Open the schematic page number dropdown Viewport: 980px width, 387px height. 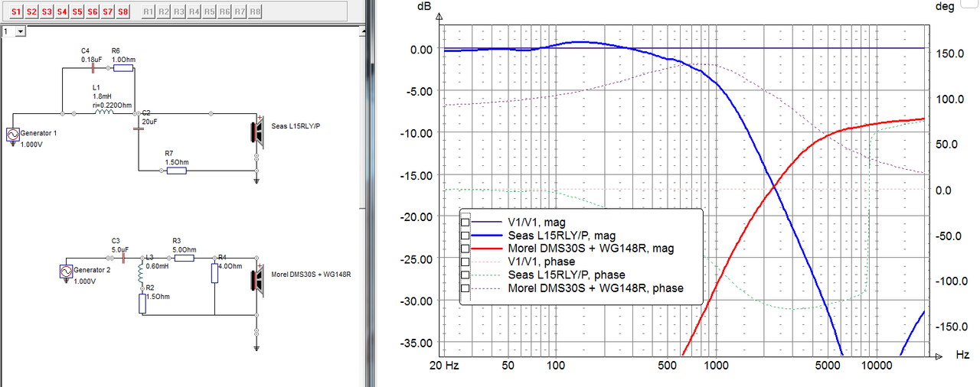pos(21,31)
